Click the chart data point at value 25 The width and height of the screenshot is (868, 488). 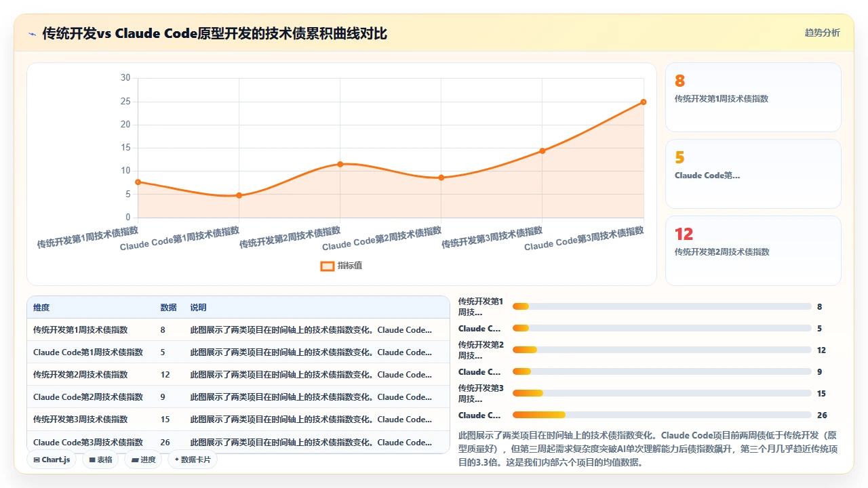tap(643, 102)
